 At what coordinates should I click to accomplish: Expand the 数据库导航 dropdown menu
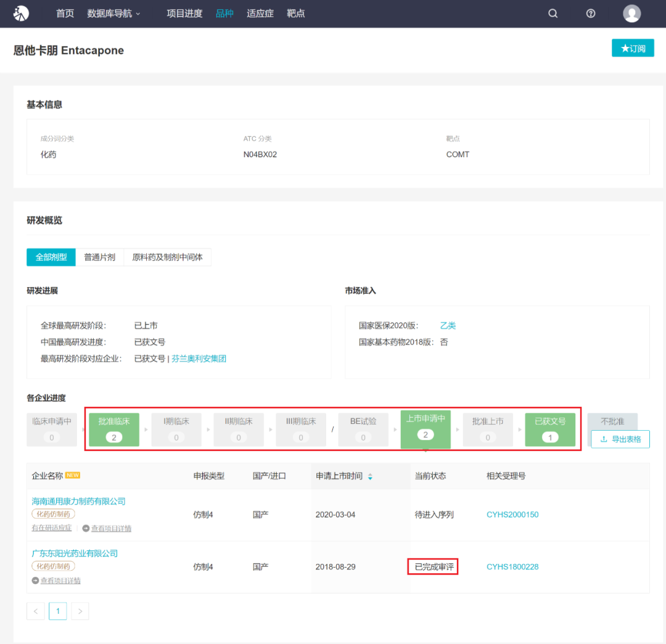point(113,14)
